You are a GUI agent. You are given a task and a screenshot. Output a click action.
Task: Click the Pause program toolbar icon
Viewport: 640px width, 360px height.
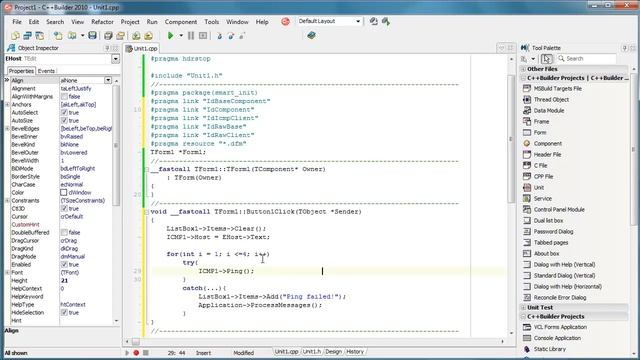(191, 36)
